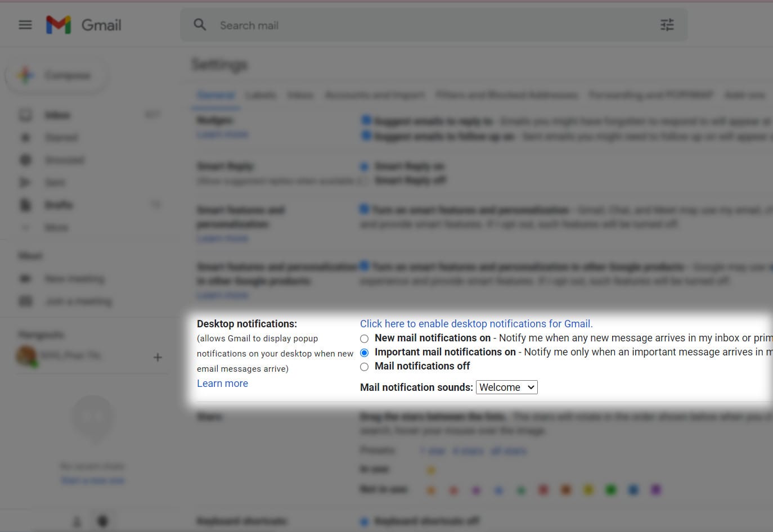
Task: Open the main menu hamburger icon
Action: click(25, 25)
